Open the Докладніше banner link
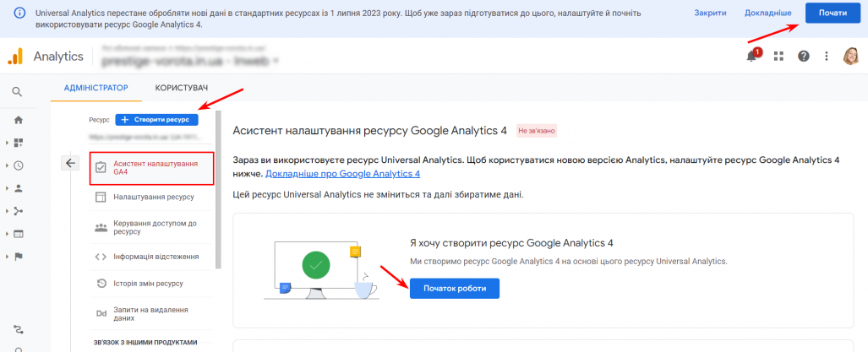The image size is (868, 352). click(x=767, y=13)
